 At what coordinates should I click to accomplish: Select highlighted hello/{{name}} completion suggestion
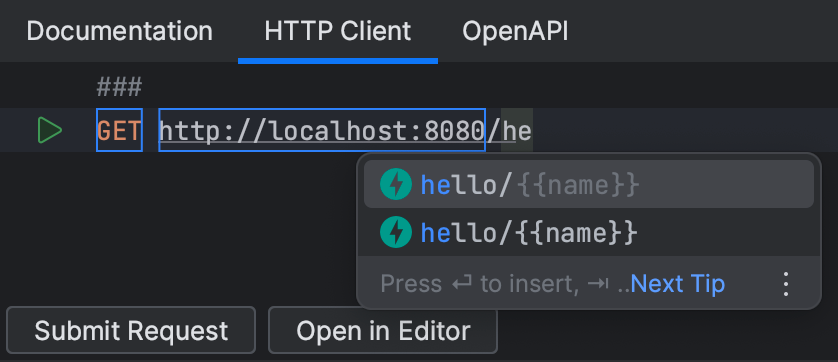[588, 184]
